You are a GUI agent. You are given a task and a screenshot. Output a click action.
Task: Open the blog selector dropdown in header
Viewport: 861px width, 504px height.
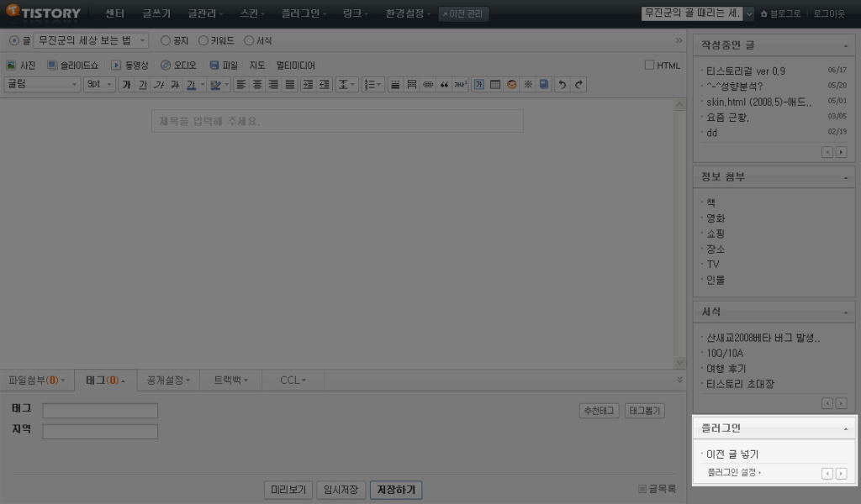coord(748,13)
